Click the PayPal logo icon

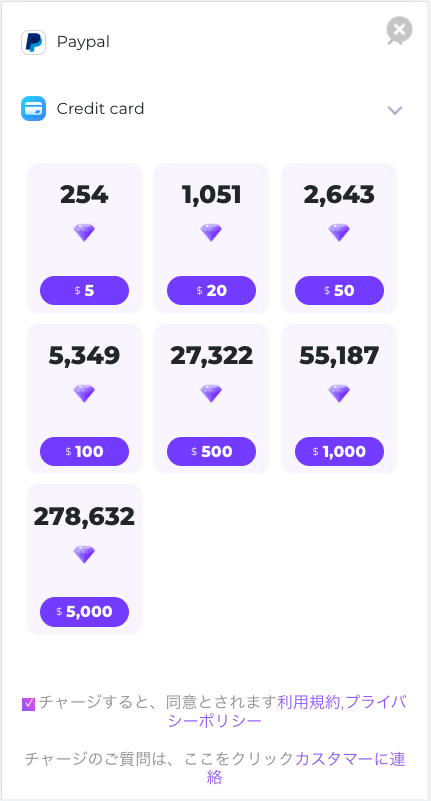[x=33, y=42]
